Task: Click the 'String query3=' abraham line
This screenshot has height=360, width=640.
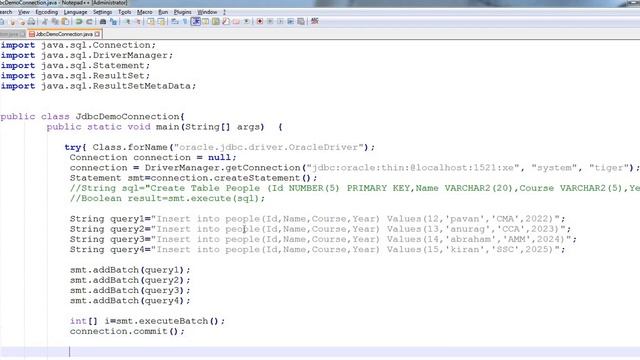Action: 323,239
